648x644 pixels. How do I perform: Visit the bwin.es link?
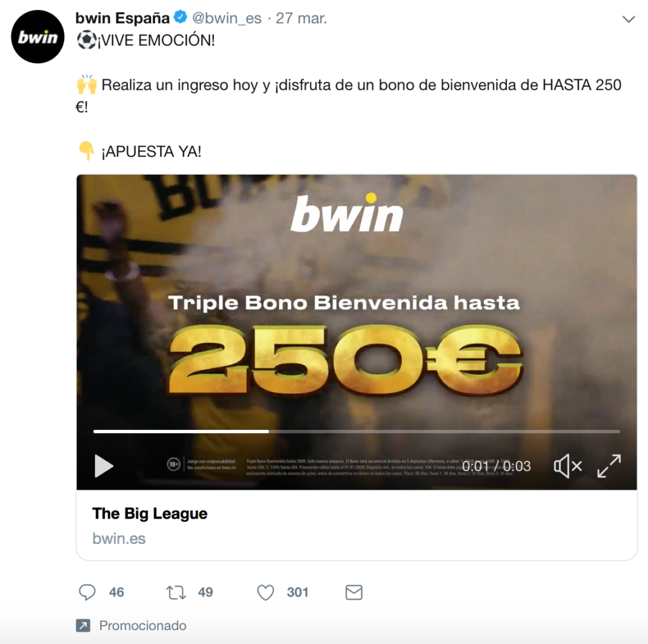tap(119, 538)
